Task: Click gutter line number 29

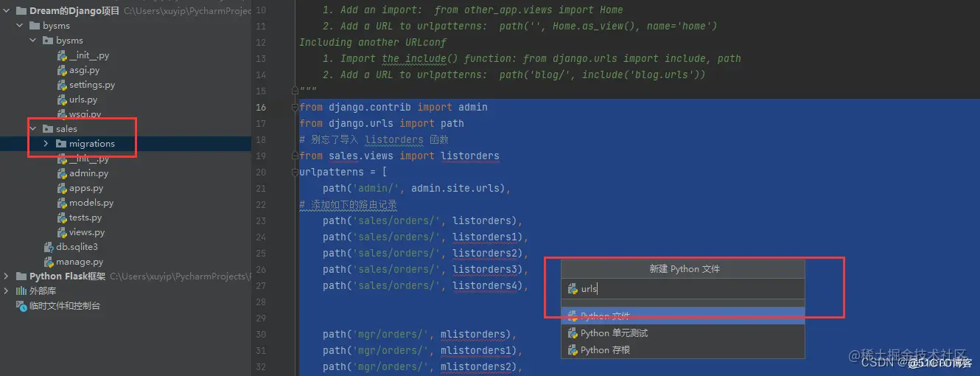Action: 261,318
